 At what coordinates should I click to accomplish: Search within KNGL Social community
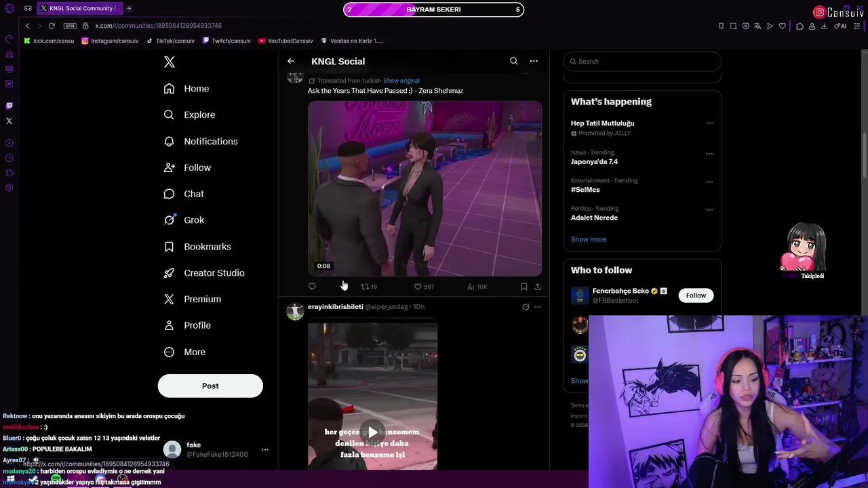click(x=514, y=61)
